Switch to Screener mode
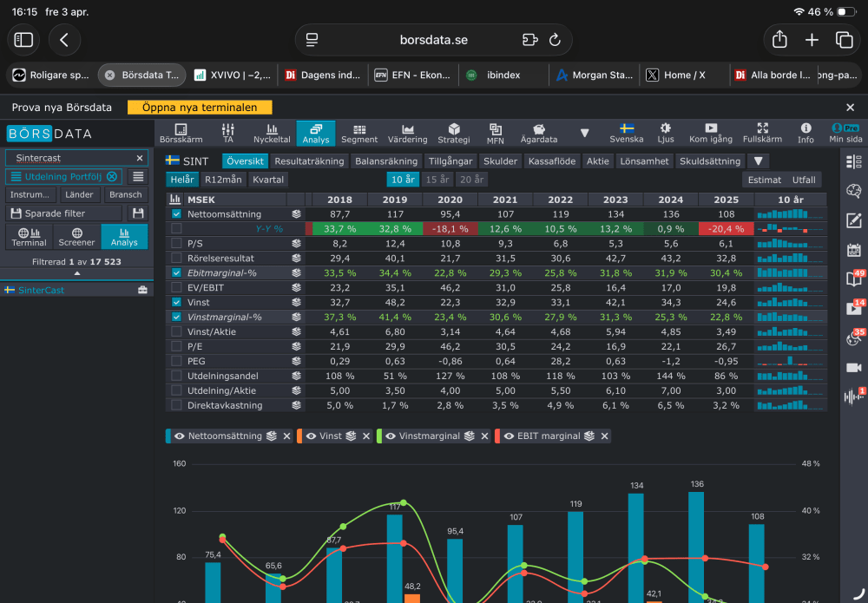Screen dimensions: 868x603 pos(77,237)
